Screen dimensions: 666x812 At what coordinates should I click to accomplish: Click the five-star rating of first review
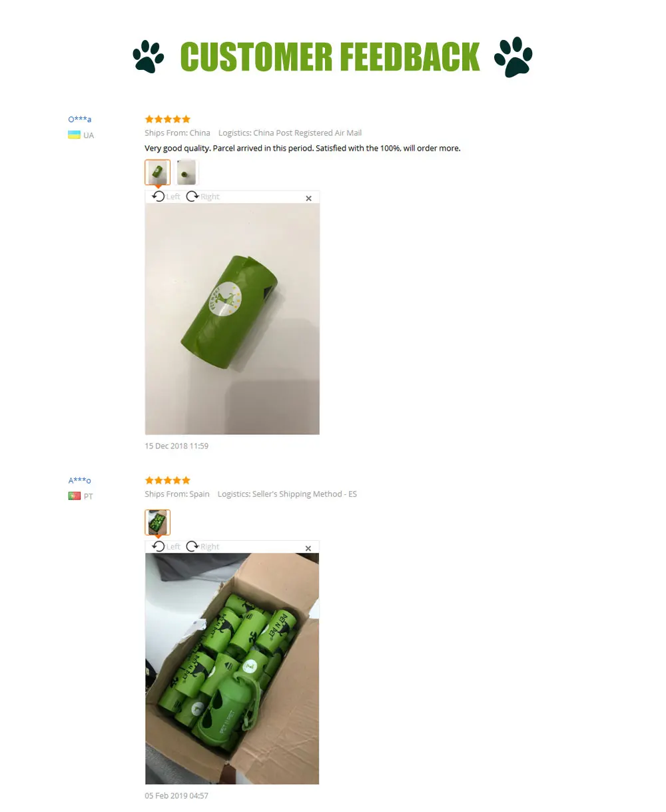168,119
